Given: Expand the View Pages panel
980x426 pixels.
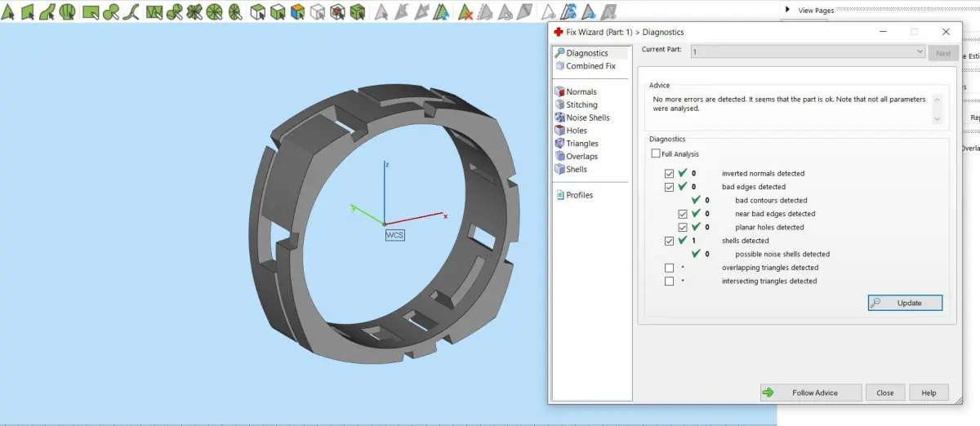Looking at the screenshot, I should [x=788, y=10].
